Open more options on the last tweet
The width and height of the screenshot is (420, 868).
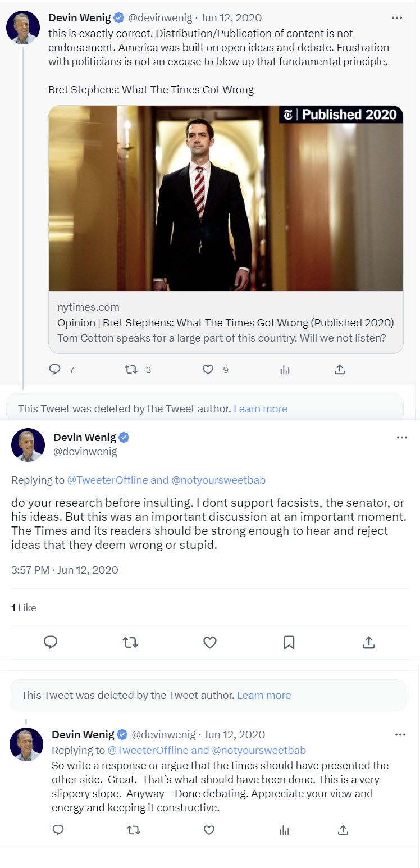pos(400,734)
